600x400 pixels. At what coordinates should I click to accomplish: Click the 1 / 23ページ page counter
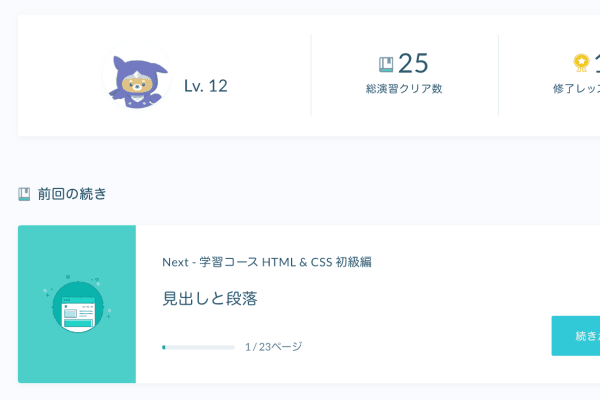273,347
